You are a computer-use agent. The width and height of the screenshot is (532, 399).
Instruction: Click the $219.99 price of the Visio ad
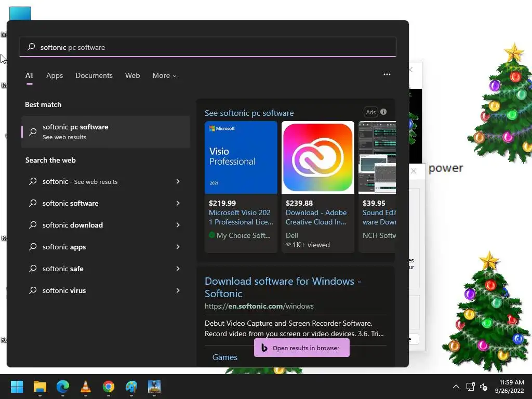coord(222,203)
